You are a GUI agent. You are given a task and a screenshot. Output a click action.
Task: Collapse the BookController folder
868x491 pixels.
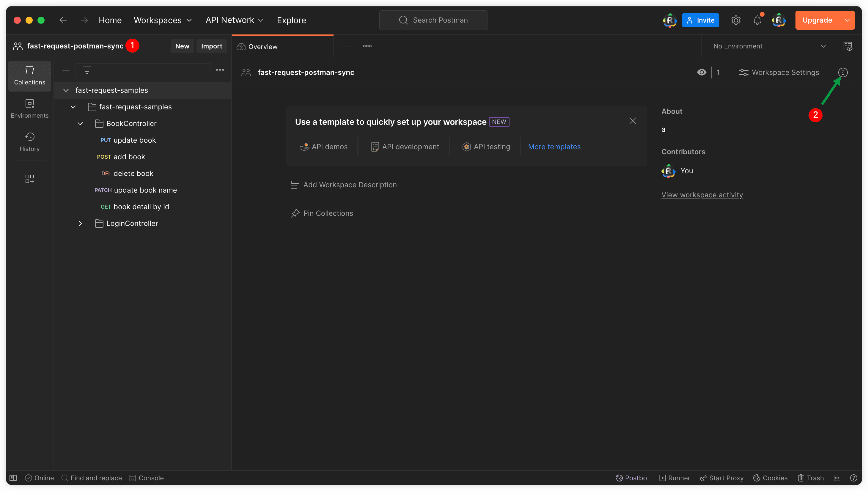80,123
